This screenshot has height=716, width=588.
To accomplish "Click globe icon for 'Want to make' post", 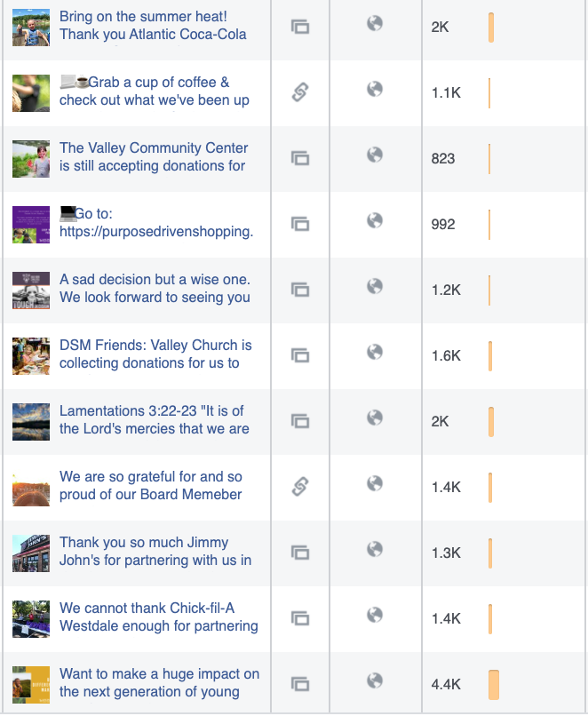I will tap(374, 680).
